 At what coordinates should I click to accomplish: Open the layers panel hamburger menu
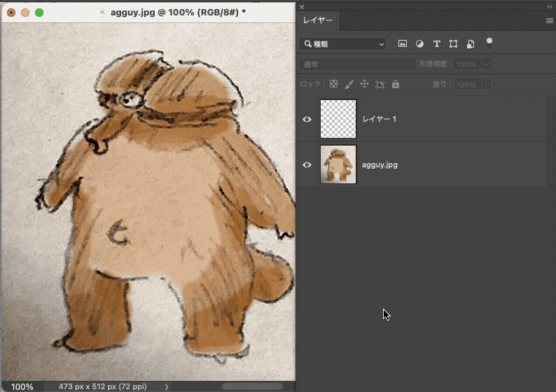[549, 21]
